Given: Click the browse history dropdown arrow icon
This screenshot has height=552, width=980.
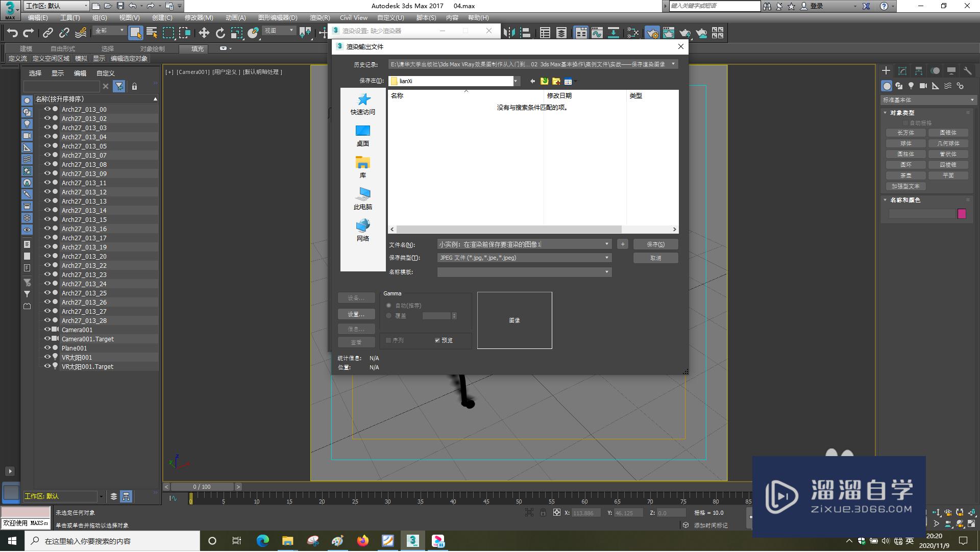Looking at the screenshot, I should [x=674, y=64].
